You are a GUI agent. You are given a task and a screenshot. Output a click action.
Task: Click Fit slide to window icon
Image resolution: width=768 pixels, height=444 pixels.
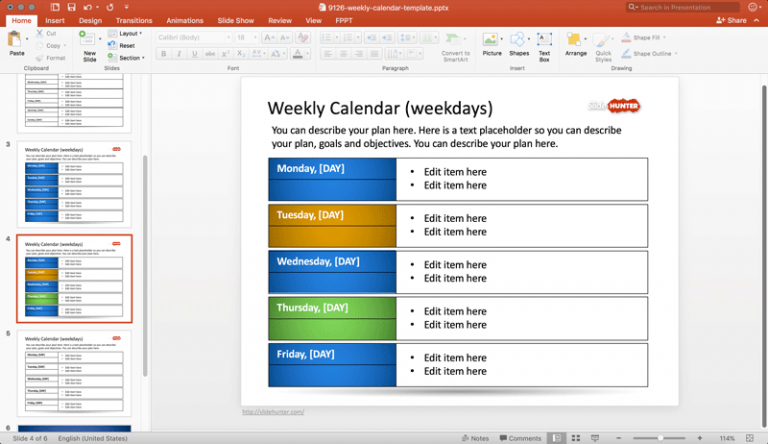752,438
